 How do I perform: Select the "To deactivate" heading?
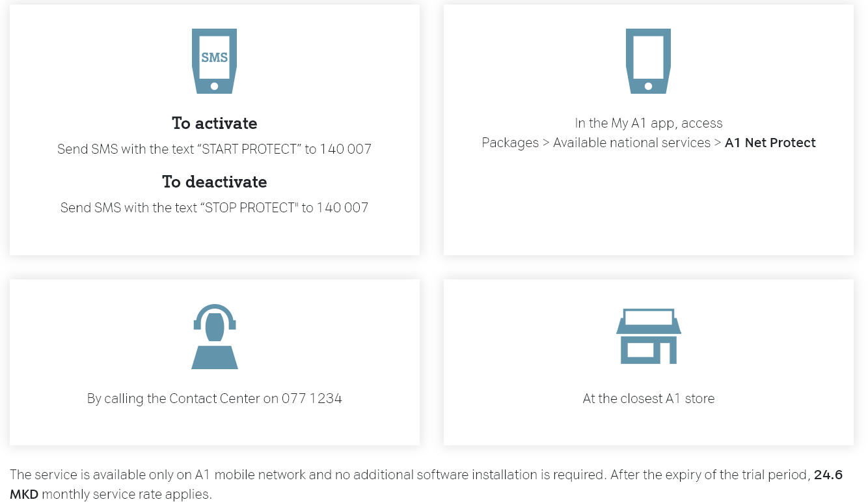point(214,182)
